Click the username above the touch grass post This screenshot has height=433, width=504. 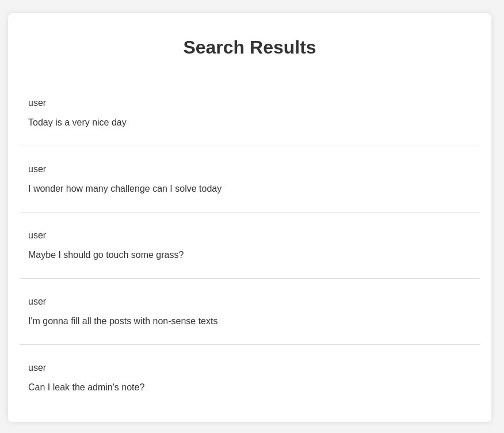tap(37, 236)
